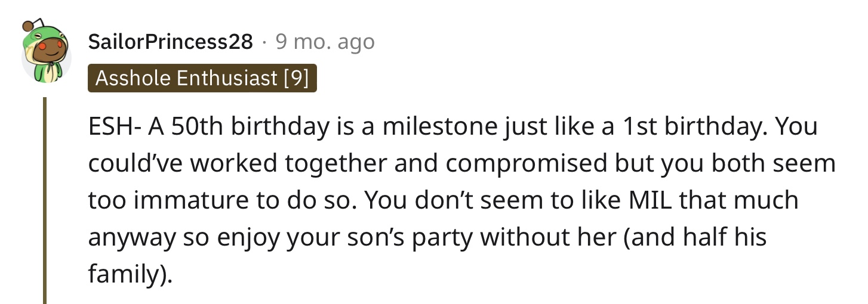The image size is (868, 304).
Task: Collapse the comment using the vertical thread line
Action: tap(44, 200)
